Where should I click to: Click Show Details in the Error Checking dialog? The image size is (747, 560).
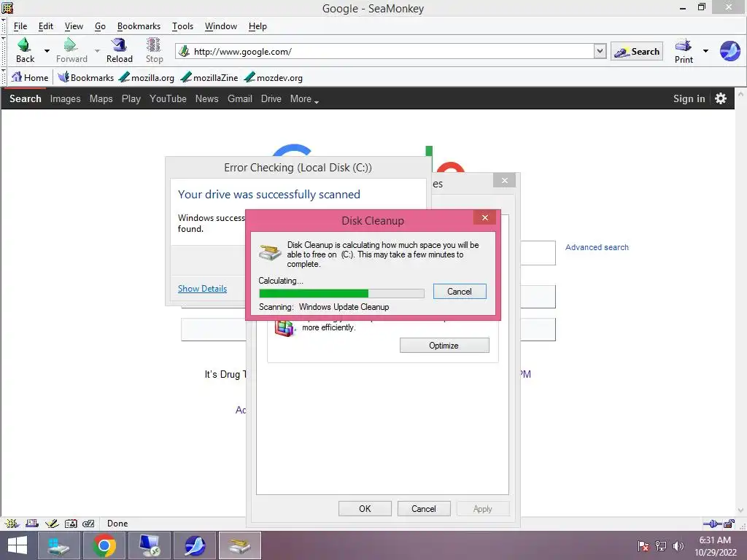coord(202,289)
